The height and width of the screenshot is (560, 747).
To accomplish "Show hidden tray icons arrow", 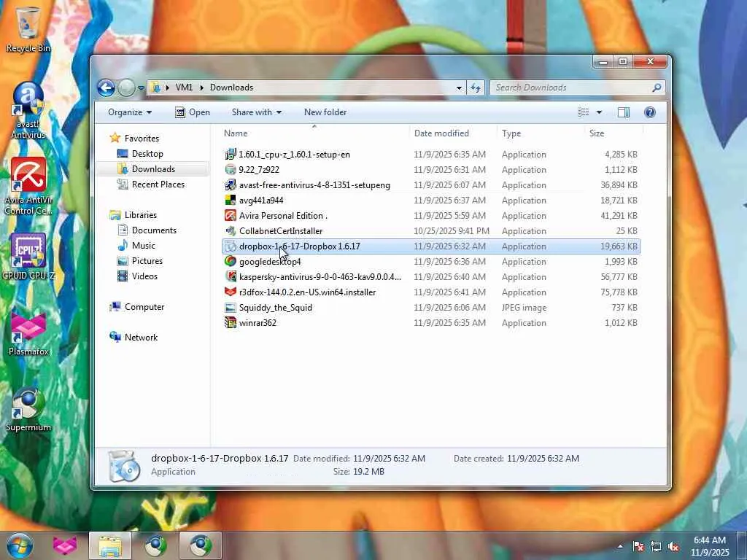I will click(620, 546).
